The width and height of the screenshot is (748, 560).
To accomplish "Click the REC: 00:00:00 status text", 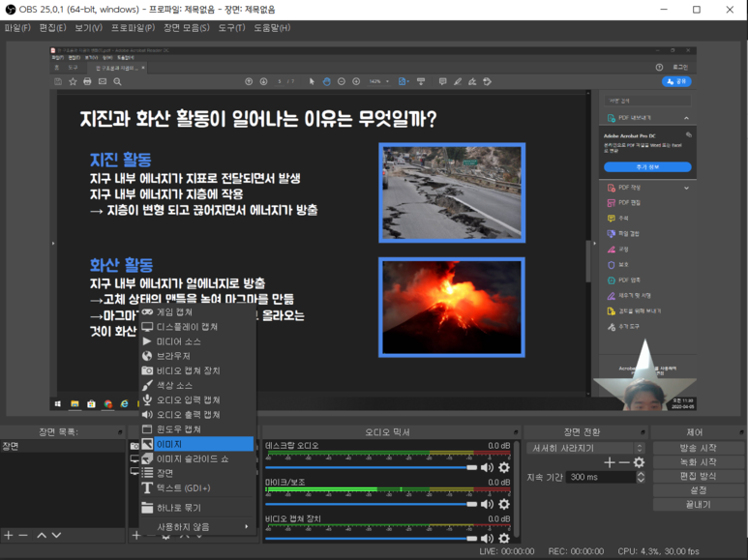I will click(x=576, y=551).
